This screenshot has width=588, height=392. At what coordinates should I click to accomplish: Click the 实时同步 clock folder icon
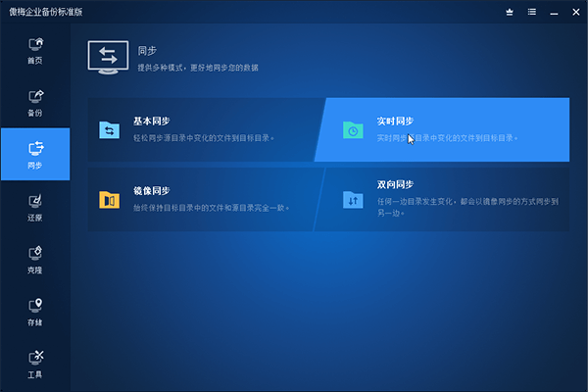point(353,129)
